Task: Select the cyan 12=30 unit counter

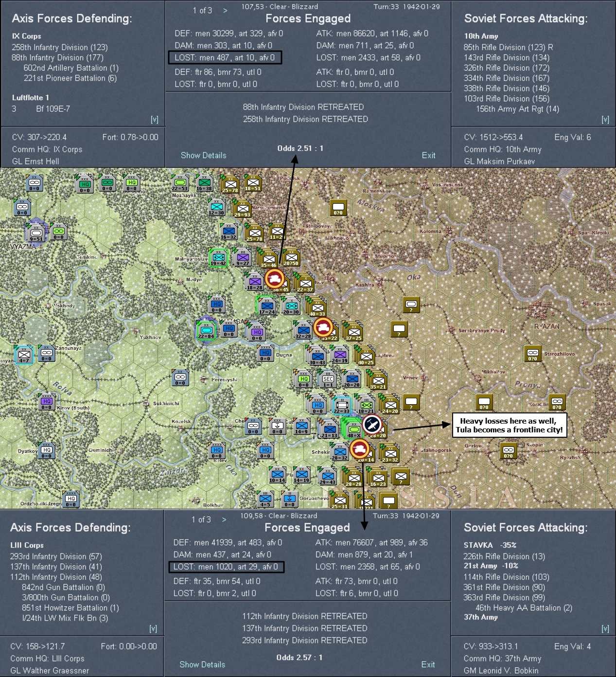Action: point(216,208)
